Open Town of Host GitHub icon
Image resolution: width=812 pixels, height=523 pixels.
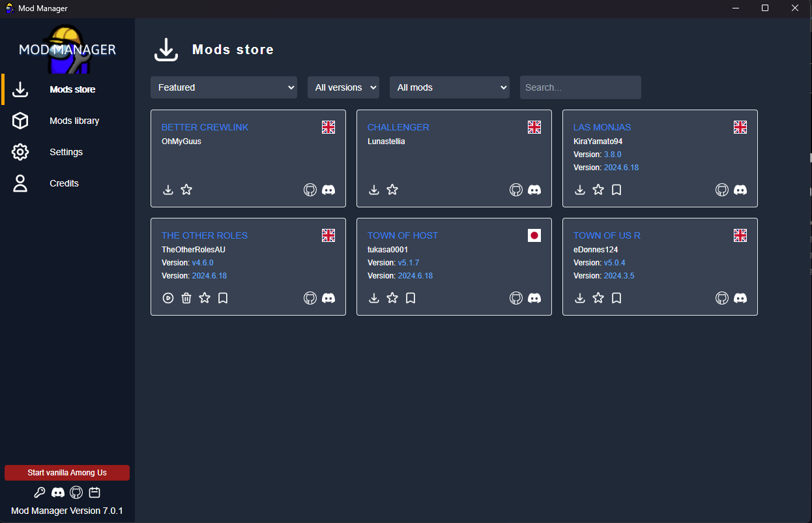tap(516, 298)
